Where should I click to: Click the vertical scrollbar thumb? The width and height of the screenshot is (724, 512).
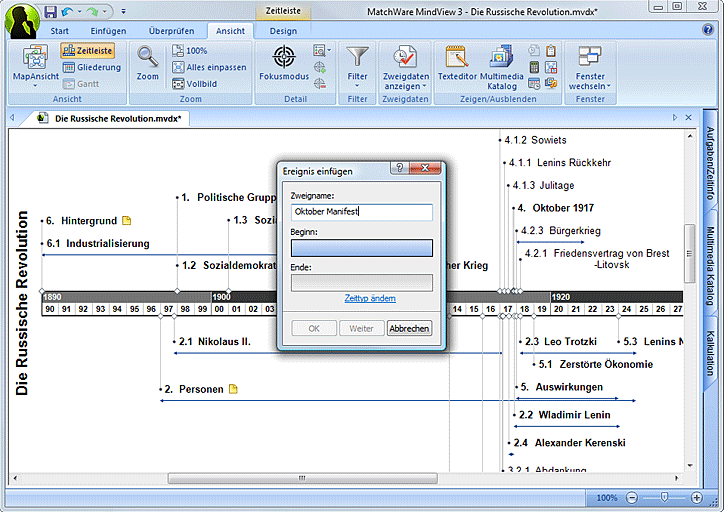(689, 253)
